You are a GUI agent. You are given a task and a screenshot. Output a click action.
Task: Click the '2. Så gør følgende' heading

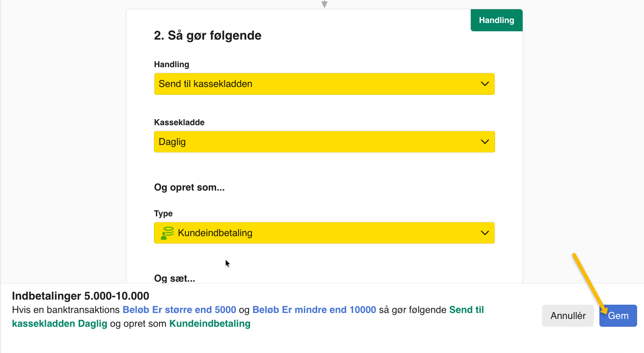click(208, 35)
